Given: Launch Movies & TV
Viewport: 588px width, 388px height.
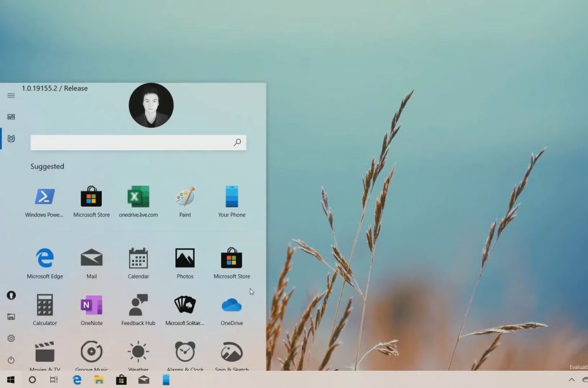Looking at the screenshot, I should click(44, 356).
